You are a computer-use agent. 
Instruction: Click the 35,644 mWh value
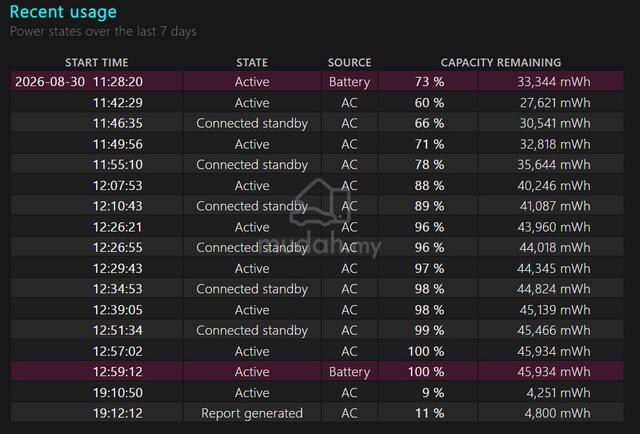(x=553, y=165)
